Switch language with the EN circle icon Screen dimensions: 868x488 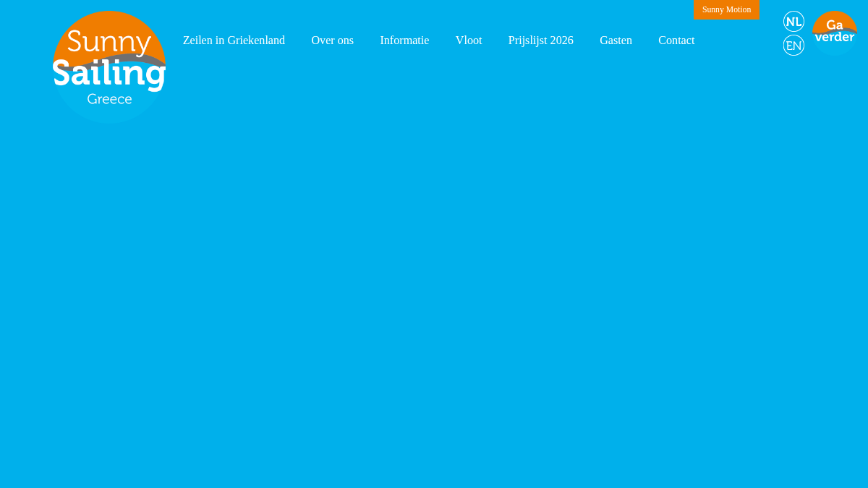[x=793, y=46]
